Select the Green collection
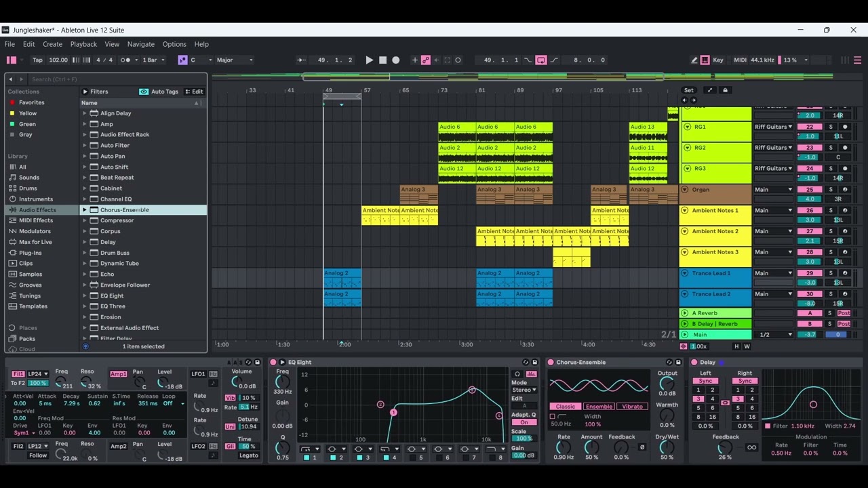The image size is (868, 488). click(27, 124)
